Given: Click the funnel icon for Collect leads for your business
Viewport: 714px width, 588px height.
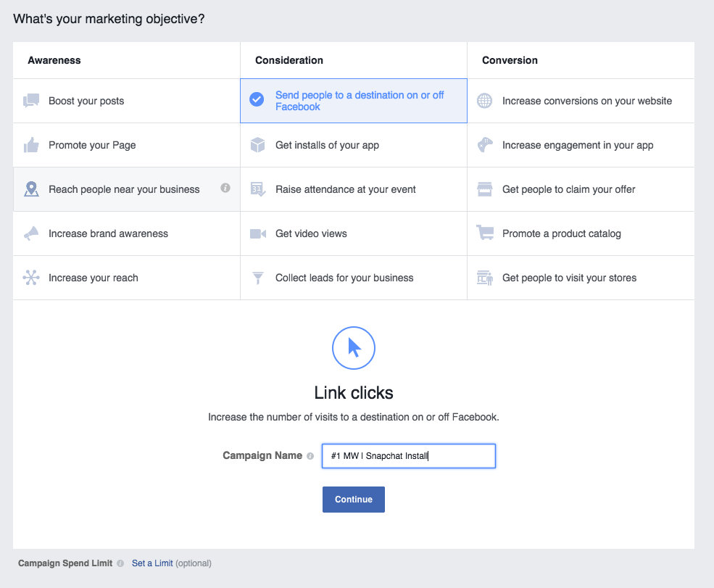Looking at the screenshot, I should [x=258, y=278].
